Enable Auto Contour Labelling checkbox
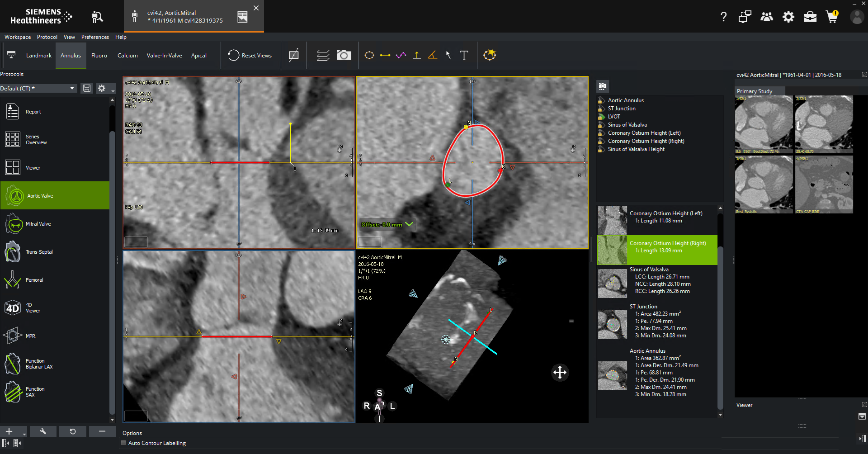The width and height of the screenshot is (868, 454). coord(123,443)
